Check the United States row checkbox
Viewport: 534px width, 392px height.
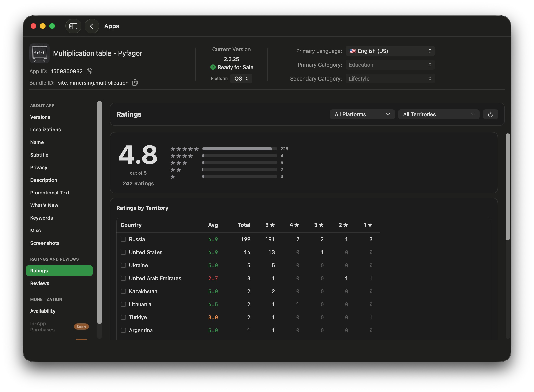[124, 252]
